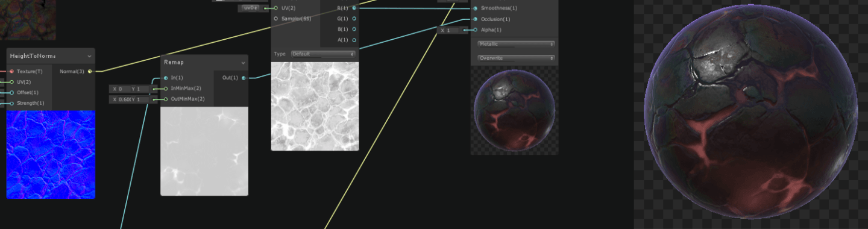Click the UV(2) input port on HeightToNormal
The width and height of the screenshot is (868, 229).
coord(11,82)
